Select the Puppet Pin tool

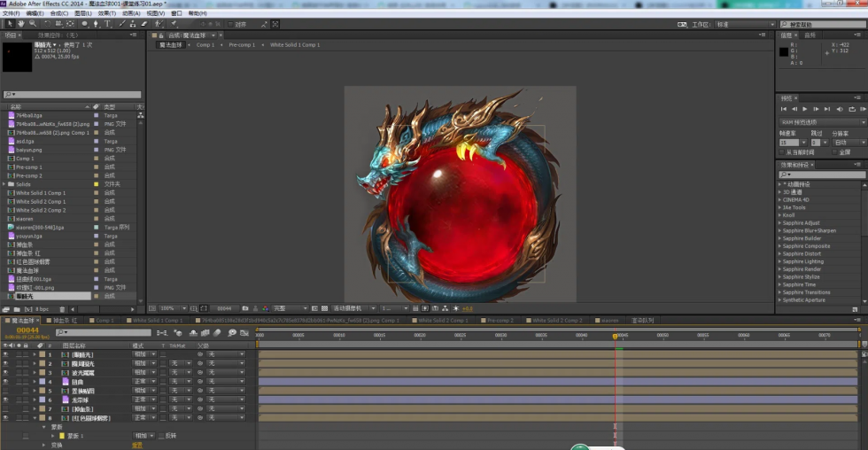[174, 24]
